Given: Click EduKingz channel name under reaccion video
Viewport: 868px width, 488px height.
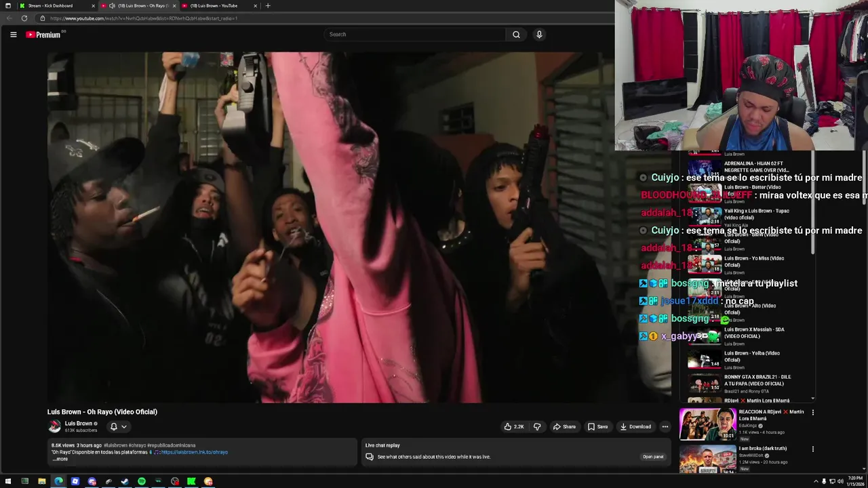Looking at the screenshot, I should (x=749, y=426).
